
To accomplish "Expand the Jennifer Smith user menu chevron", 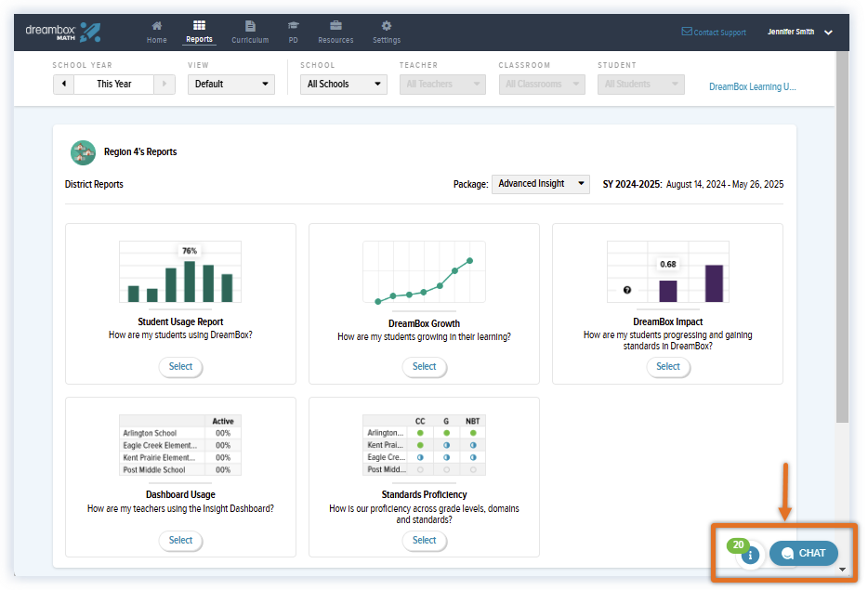I will [828, 33].
